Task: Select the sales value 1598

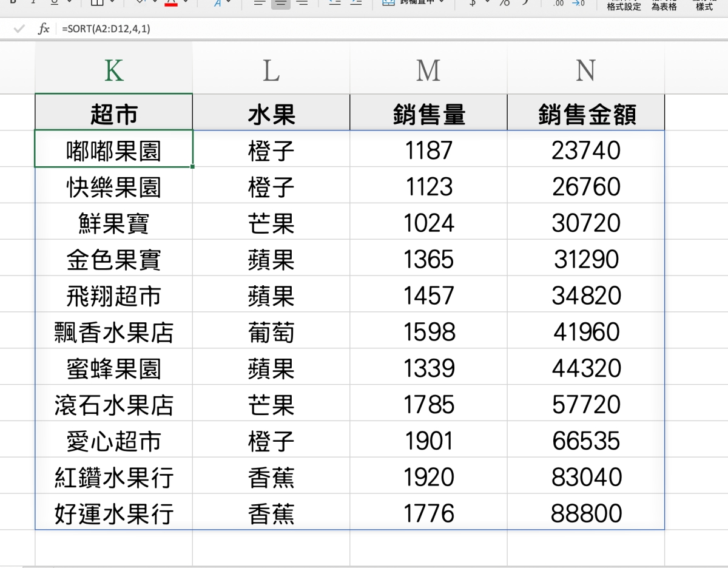Action: tap(428, 331)
